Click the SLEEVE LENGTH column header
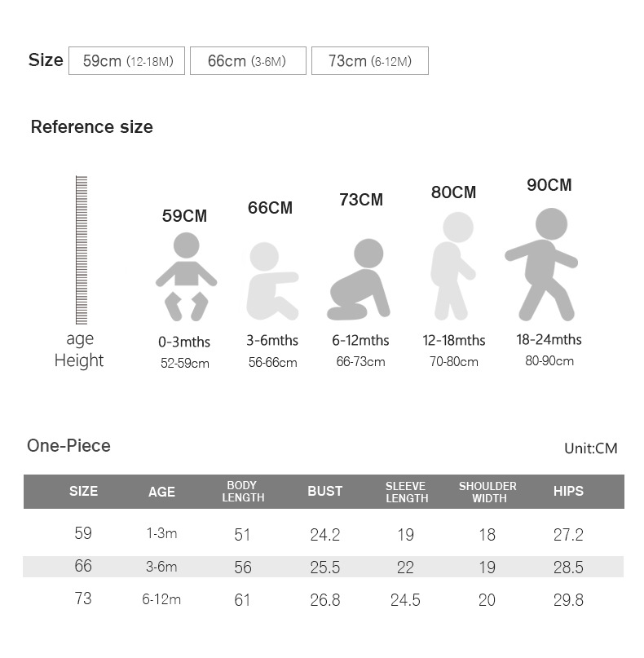The width and height of the screenshot is (644, 658). pos(406,492)
